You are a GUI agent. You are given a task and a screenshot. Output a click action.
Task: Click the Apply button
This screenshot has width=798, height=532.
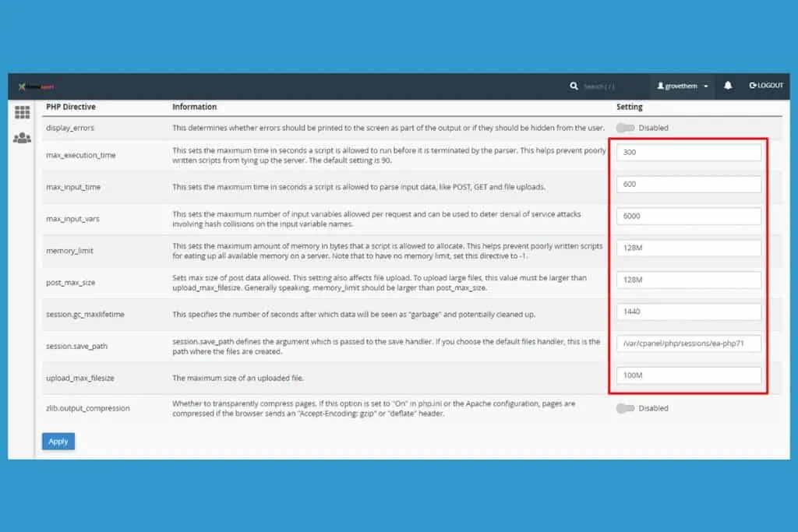[x=58, y=442]
